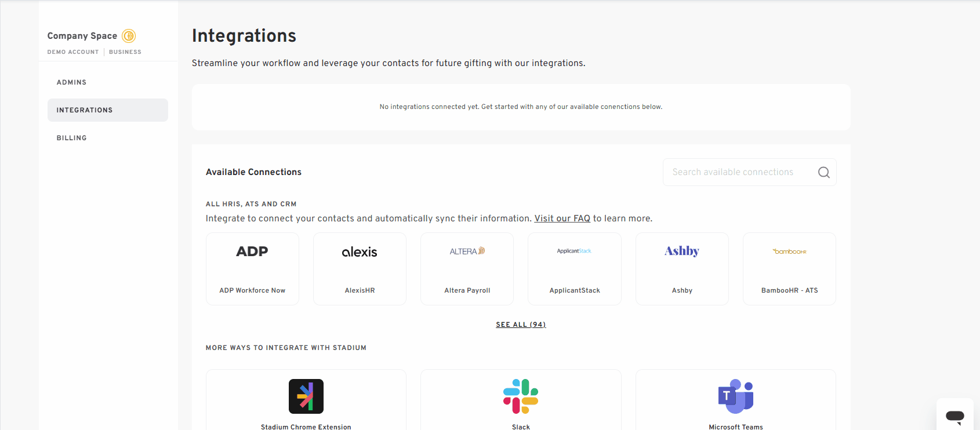Viewport: 980px width, 430px height.
Task: Select Altera Payroll label
Action: (467, 290)
